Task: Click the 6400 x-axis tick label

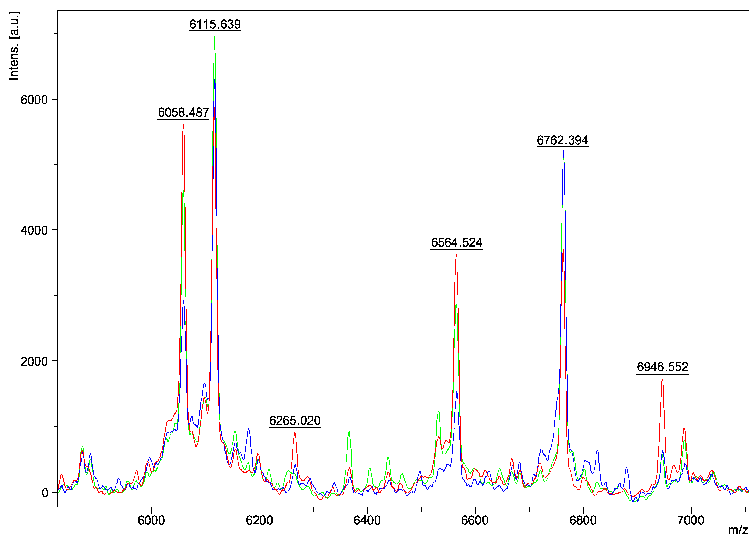Action: pyautogui.click(x=367, y=520)
